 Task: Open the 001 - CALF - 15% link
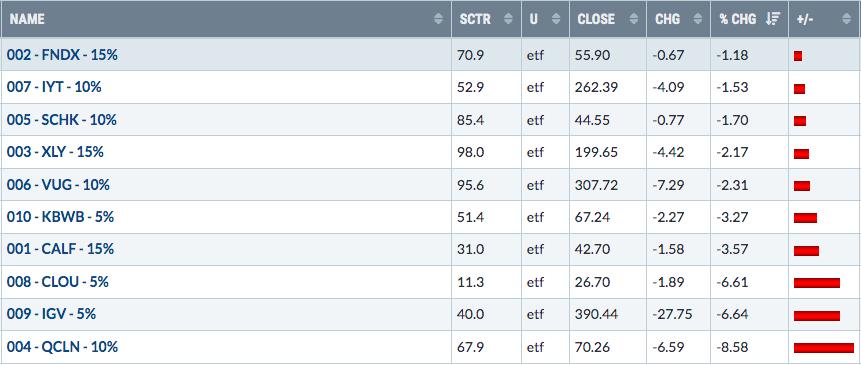pos(60,249)
